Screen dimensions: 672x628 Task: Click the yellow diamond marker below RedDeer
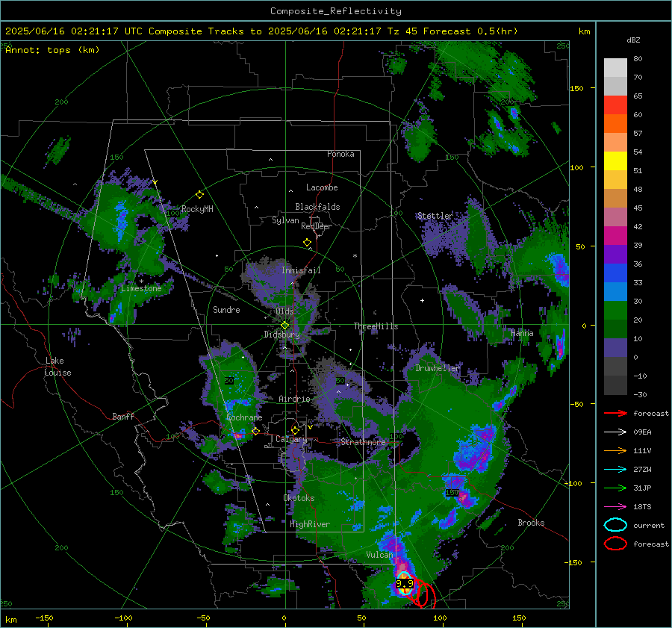[x=307, y=243]
